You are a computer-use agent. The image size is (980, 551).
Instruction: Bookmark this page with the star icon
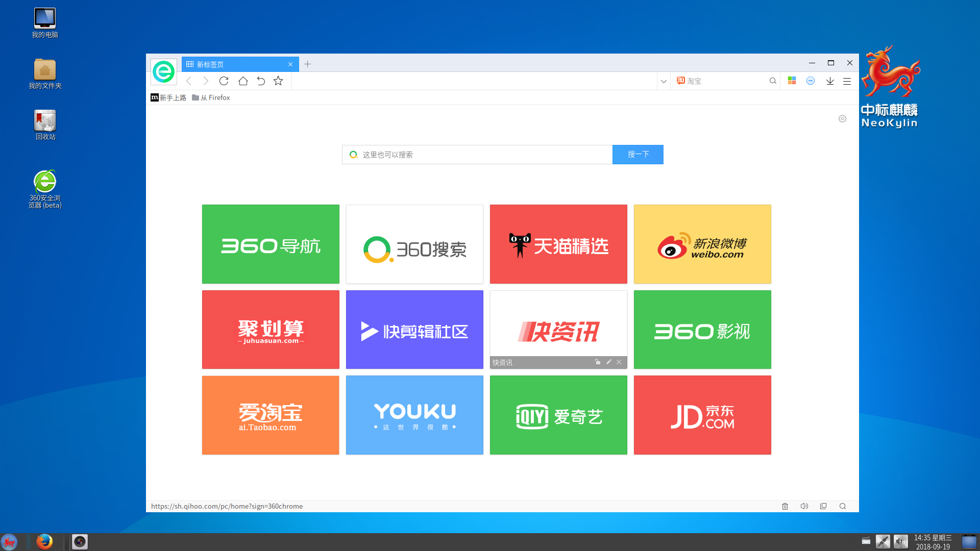pos(278,81)
